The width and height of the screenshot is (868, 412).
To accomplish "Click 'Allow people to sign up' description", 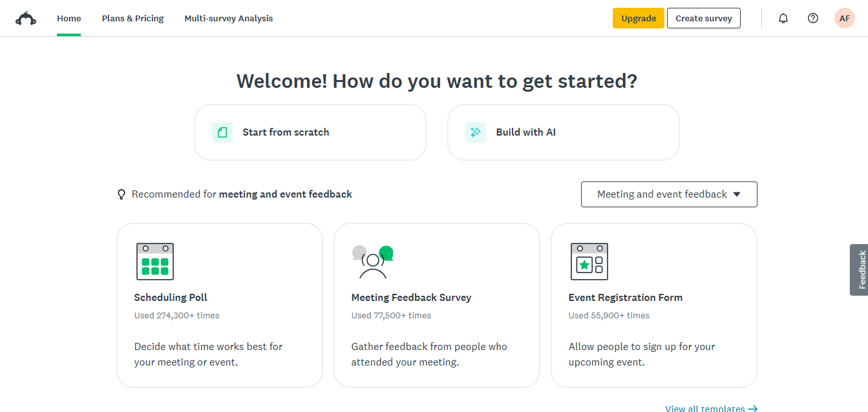I will pos(642,355).
